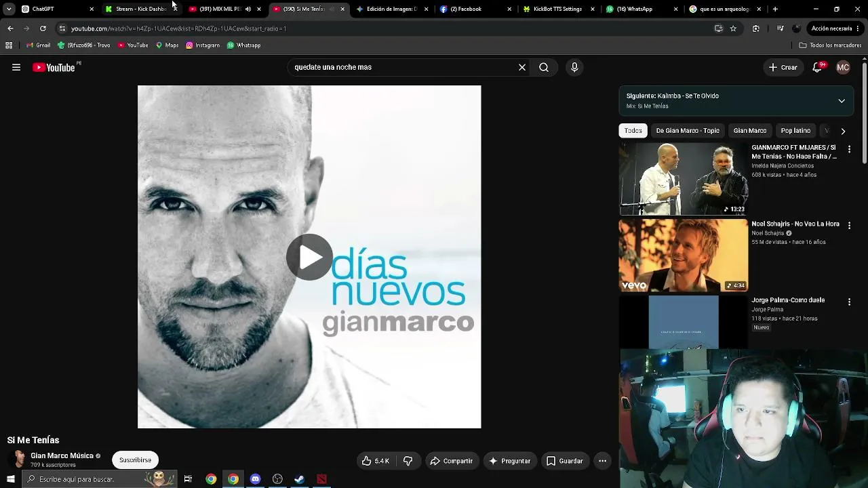Open options for Jorge Palma video
The height and width of the screenshot is (488, 868).
849,302
